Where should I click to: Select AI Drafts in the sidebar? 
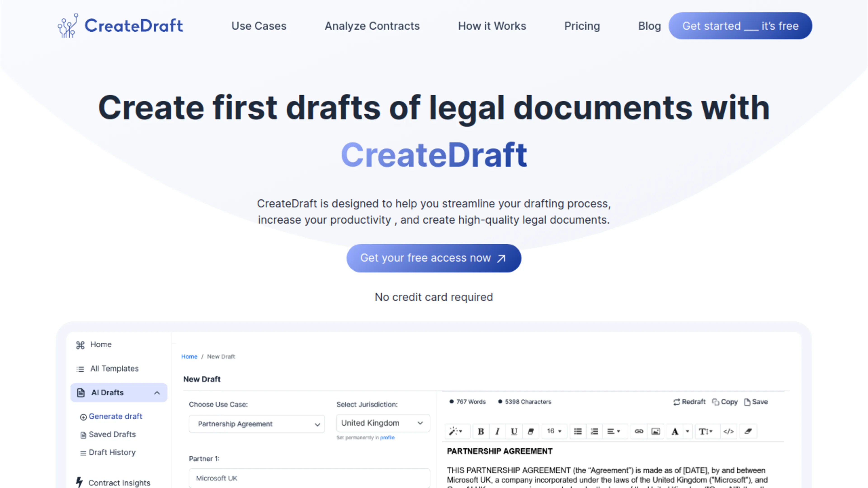click(x=119, y=392)
